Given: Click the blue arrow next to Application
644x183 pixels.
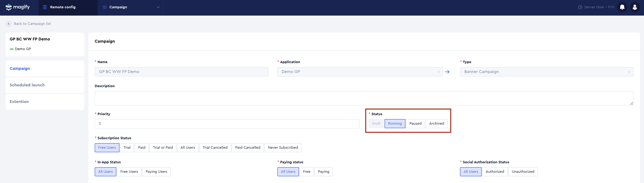Looking at the screenshot, I should tap(447, 72).
